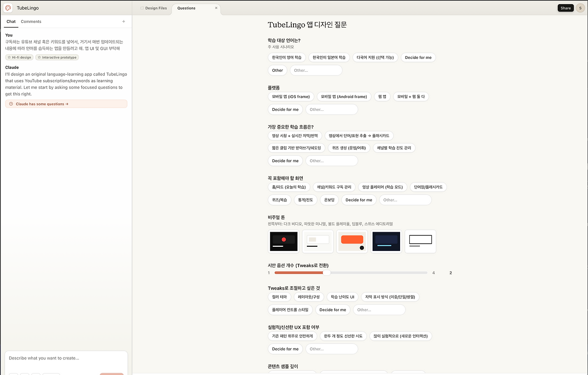
Task: Click Other text field under 실험적/신선한 UX
Action: 332,349
